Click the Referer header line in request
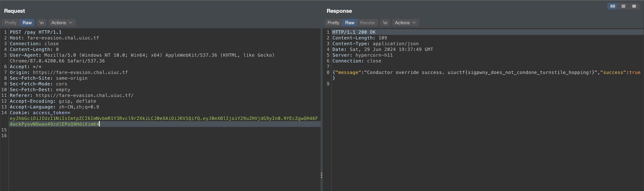 (72, 95)
